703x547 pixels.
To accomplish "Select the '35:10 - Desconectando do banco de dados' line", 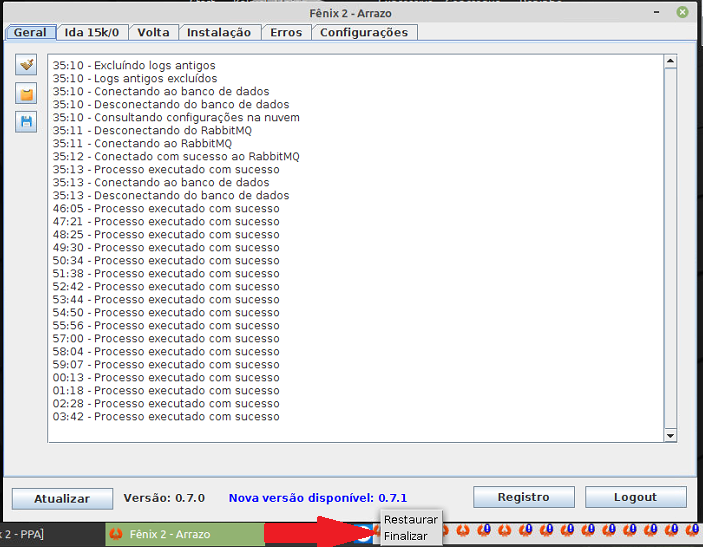I will tap(171, 104).
